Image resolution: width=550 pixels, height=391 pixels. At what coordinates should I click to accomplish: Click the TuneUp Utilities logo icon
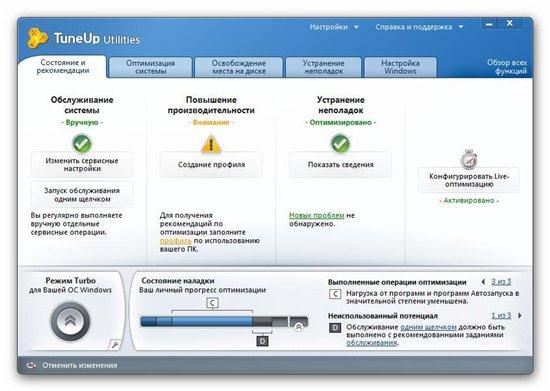(37, 38)
